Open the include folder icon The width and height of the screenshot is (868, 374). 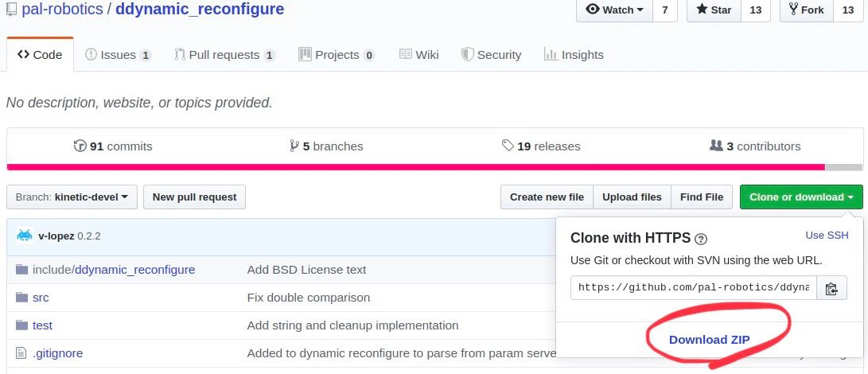point(21,270)
